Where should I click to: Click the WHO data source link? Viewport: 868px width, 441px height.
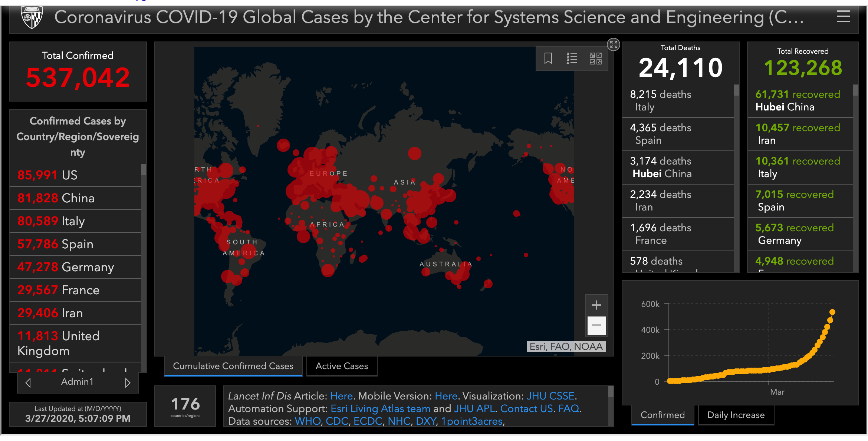[308, 421]
